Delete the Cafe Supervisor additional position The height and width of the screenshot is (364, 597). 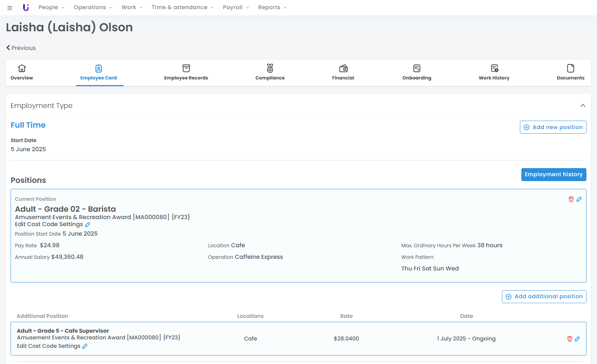(570, 339)
